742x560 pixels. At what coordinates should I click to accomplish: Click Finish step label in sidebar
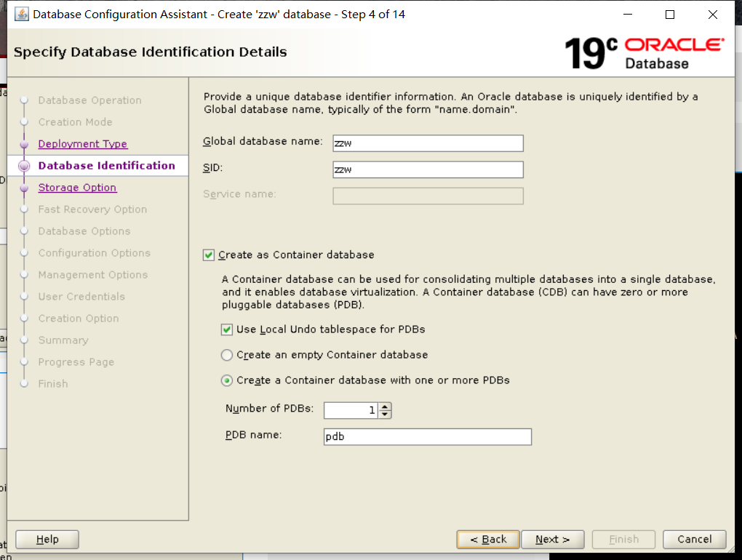pos(53,383)
